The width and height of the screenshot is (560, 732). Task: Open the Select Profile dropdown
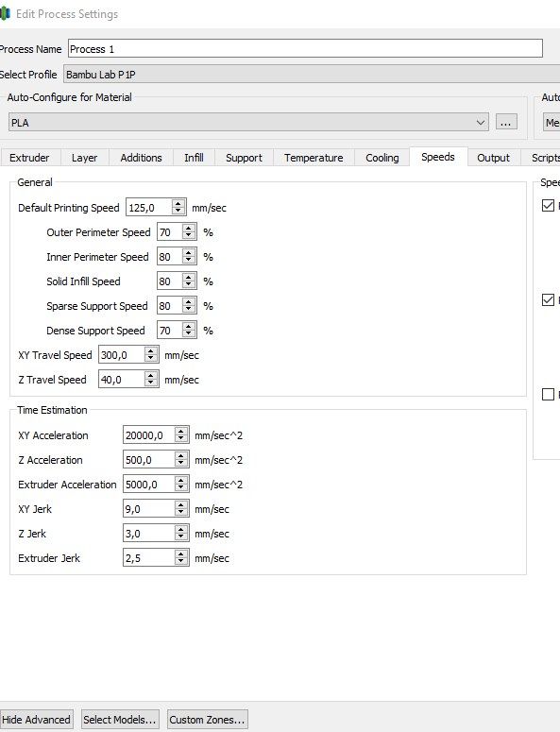click(312, 75)
